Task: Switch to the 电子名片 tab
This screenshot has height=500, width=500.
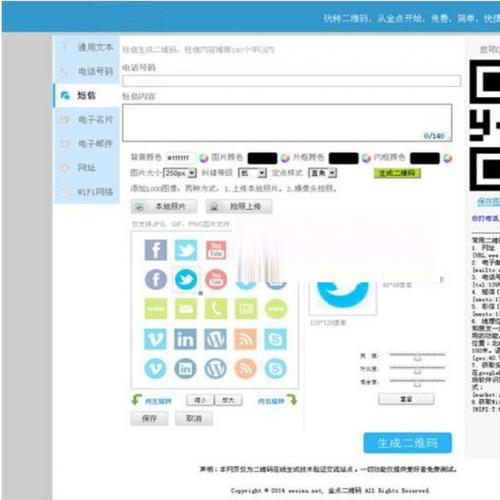Action: coord(87,119)
